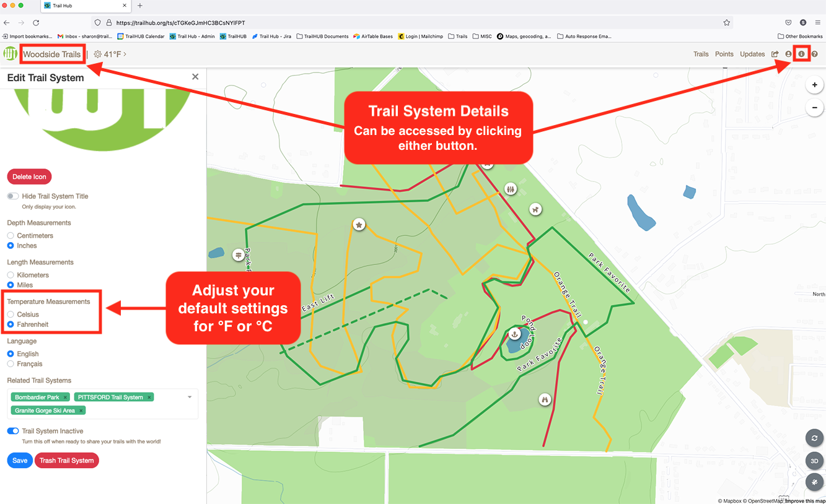The width and height of the screenshot is (826, 504).
Task: Click the browser address bar URL
Action: tap(180, 23)
